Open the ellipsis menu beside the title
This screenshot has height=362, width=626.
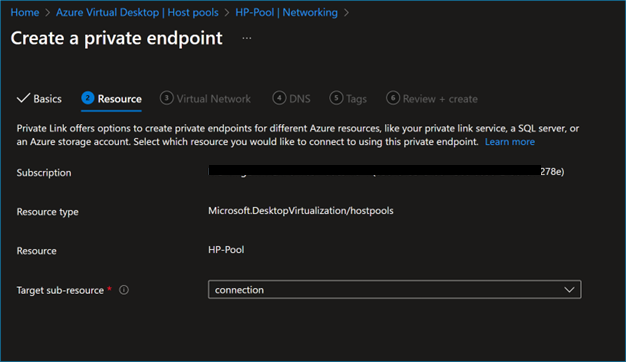[x=247, y=38]
